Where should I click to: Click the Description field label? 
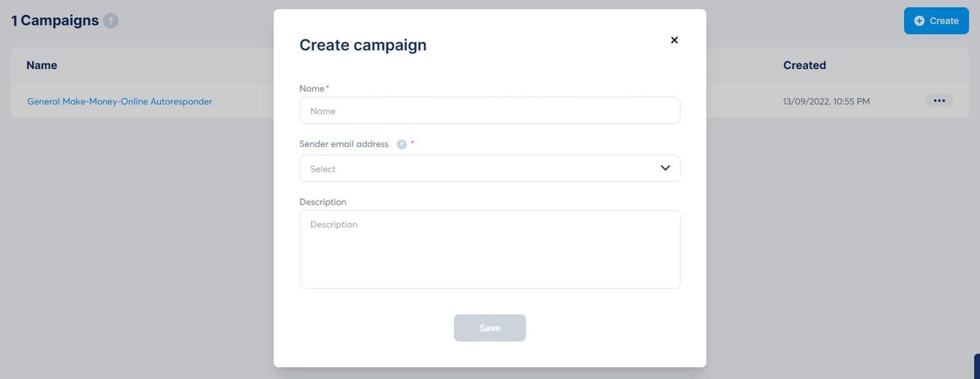pos(323,202)
